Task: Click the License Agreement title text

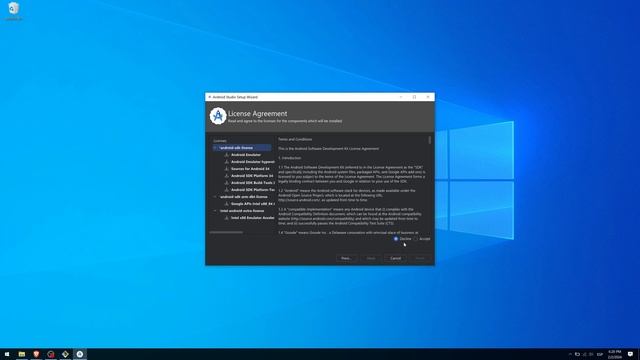Action: coord(258,114)
